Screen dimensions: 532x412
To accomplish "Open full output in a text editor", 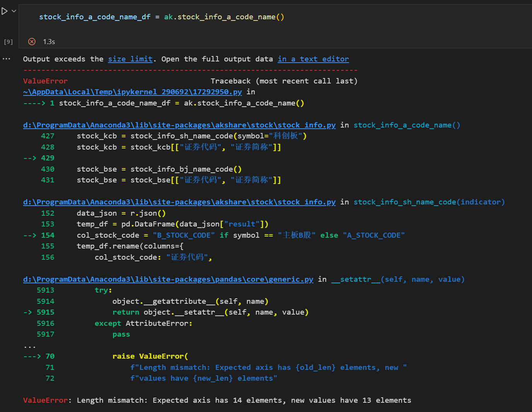I will (x=313, y=59).
